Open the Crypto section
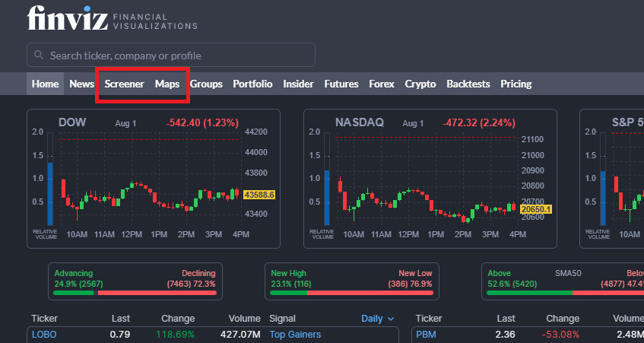The height and width of the screenshot is (343, 644). pos(420,84)
